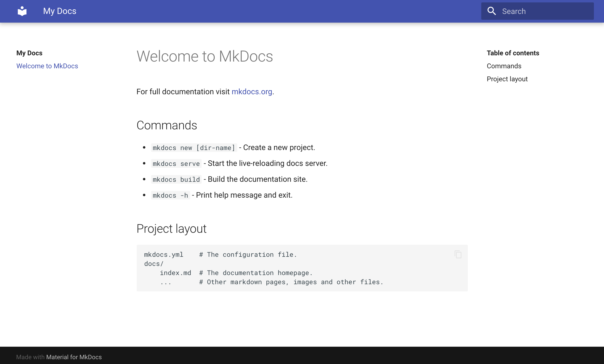The width and height of the screenshot is (604, 364).
Task: Expand the 'Commands' table of contents entry
Action: (504, 66)
